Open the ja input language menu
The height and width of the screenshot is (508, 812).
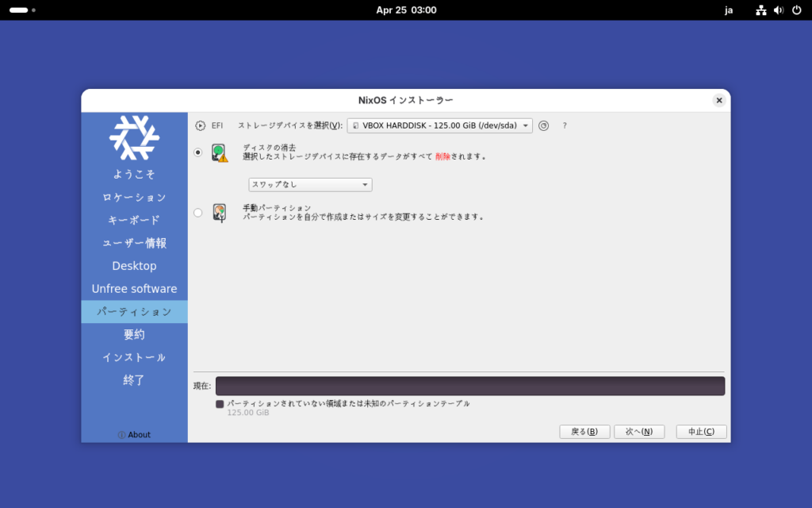pyautogui.click(x=729, y=10)
